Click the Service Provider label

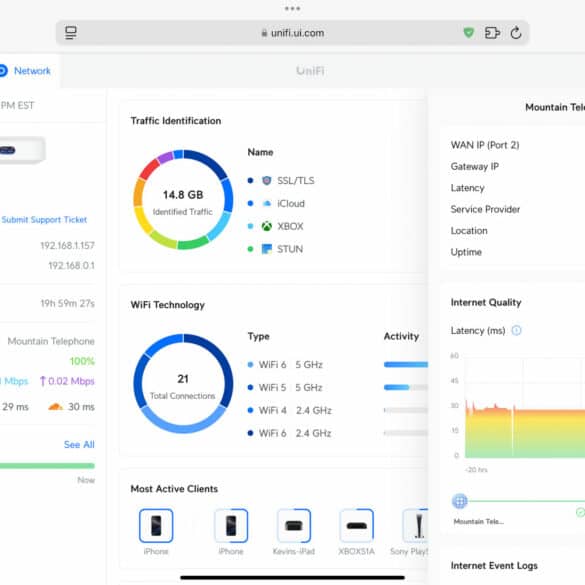click(x=485, y=209)
